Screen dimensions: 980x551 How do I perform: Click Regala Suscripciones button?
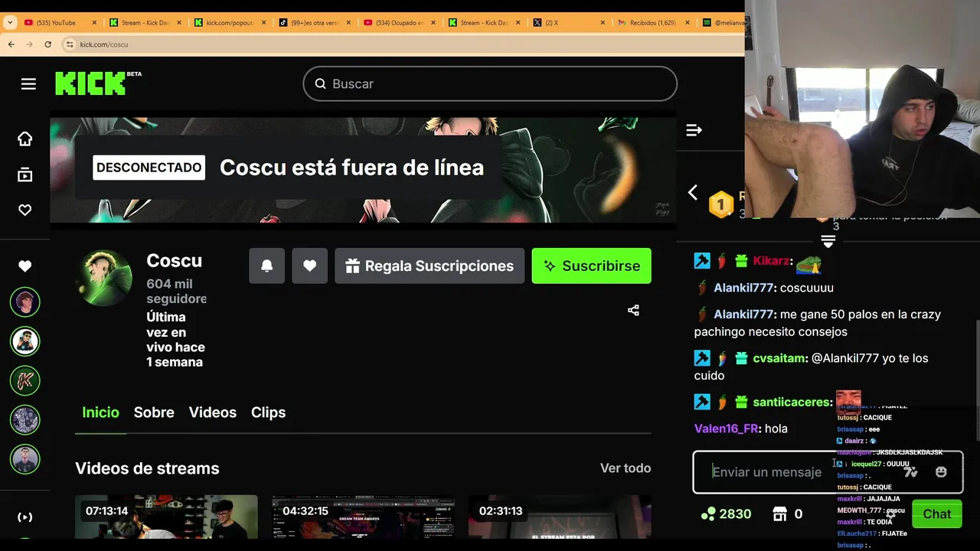pyautogui.click(x=430, y=266)
